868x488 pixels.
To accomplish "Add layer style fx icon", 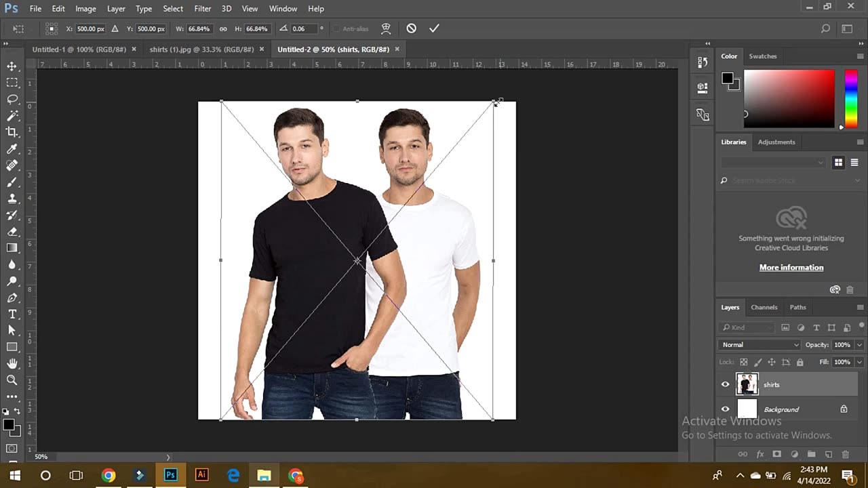I will (x=760, y=454).
